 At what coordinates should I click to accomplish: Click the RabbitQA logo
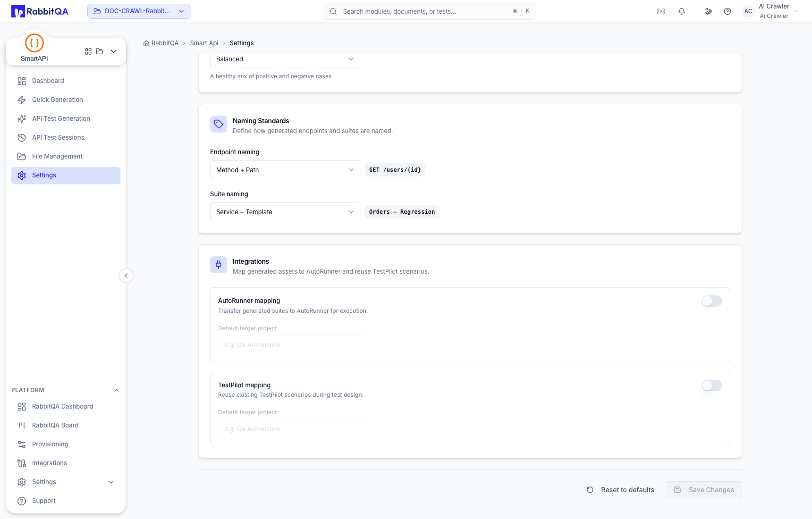tap(40, 11)
